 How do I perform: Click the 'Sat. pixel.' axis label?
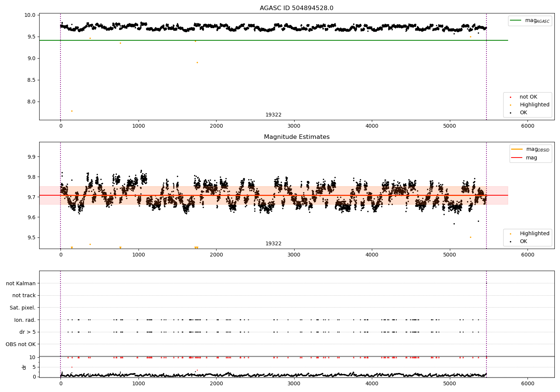point(23,308)
